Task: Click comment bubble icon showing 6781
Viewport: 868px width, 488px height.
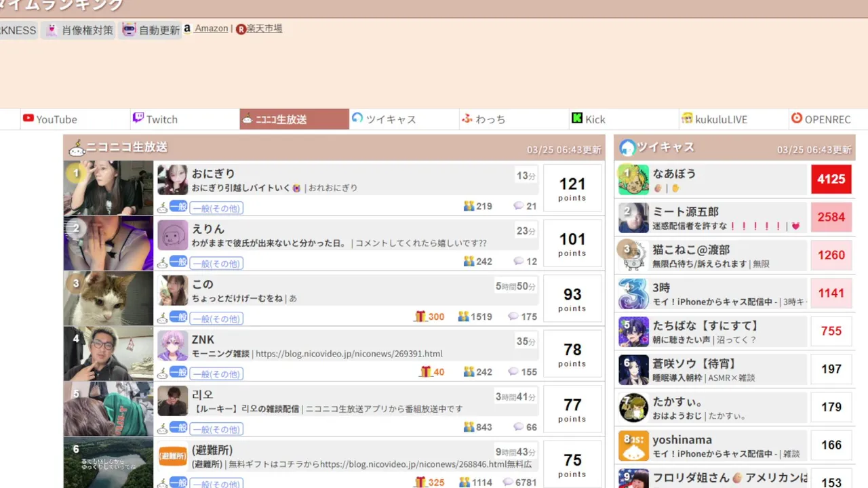Action: [507, 482]
